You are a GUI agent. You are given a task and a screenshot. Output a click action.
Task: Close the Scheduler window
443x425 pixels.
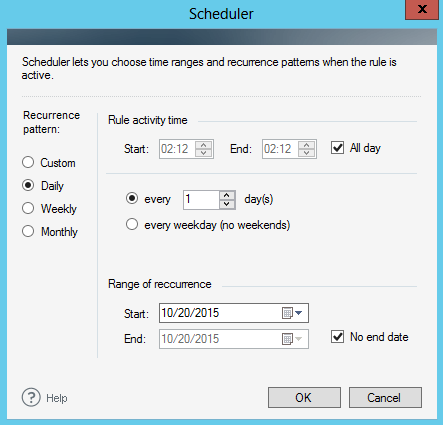422,9
